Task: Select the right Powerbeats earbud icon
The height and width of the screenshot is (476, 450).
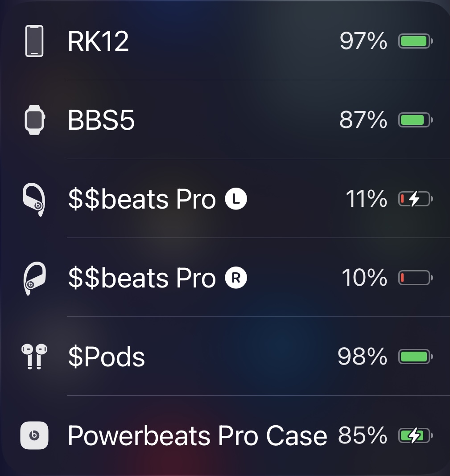Action: [35, 278]
